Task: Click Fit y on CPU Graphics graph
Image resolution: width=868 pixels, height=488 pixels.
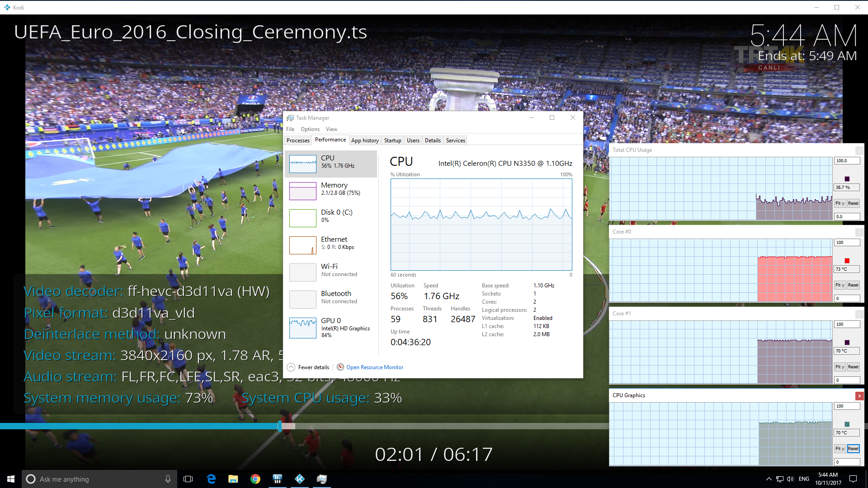Action: [x=840, y=449]
